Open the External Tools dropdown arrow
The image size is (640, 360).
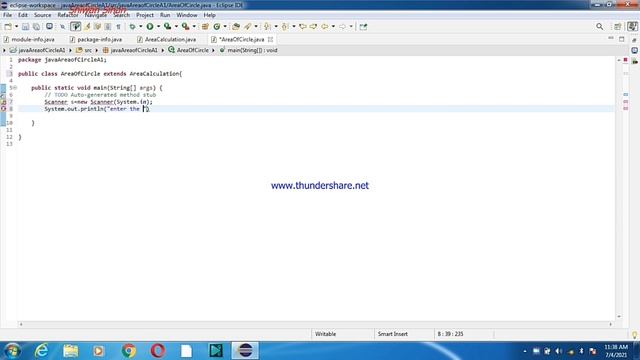tap(194, 27)
